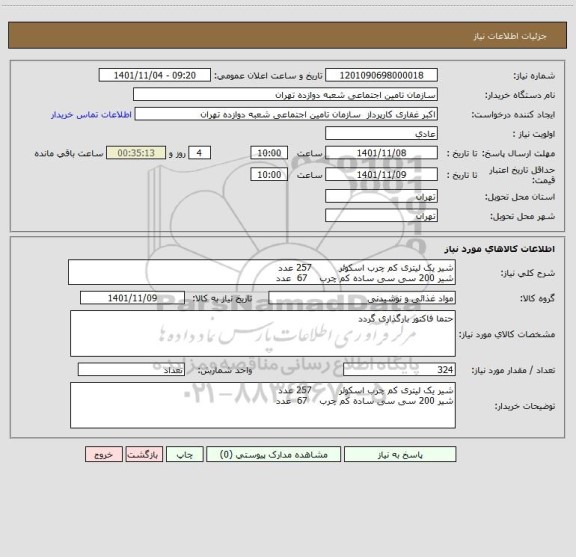The width and height of the screenshot is (576, 557).
Task: Click the ایجاد کننده درخواست field
Action: pos(286,114)
